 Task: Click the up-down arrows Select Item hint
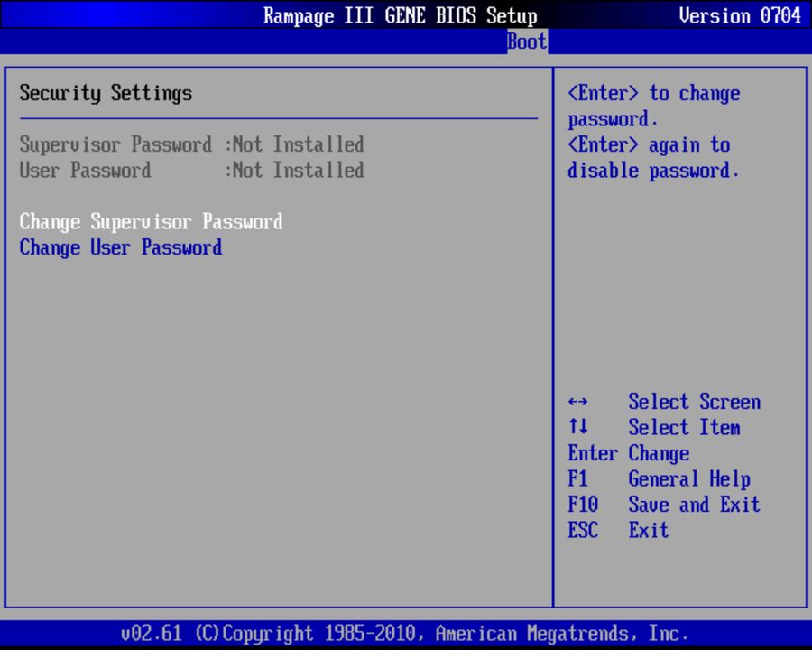tap(654, 428)
